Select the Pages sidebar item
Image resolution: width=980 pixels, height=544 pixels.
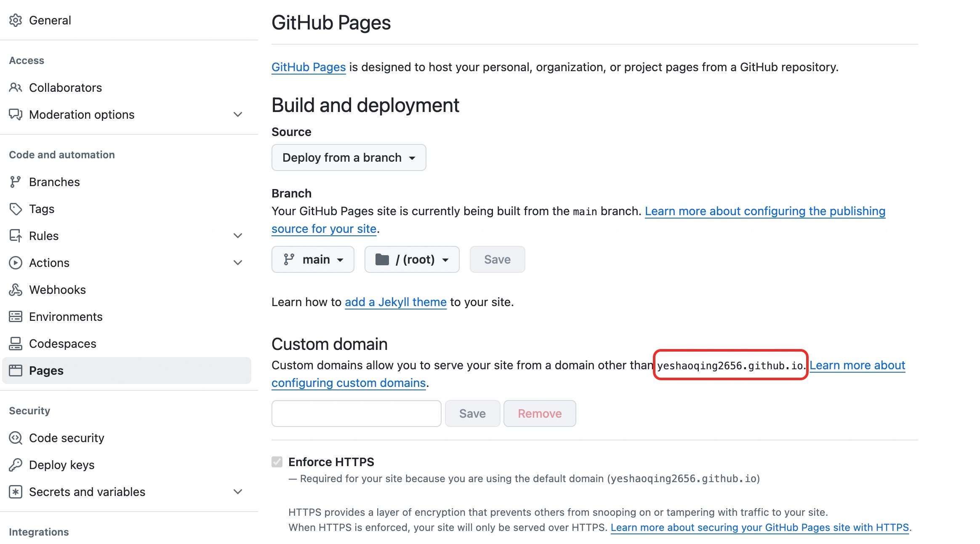126,371
